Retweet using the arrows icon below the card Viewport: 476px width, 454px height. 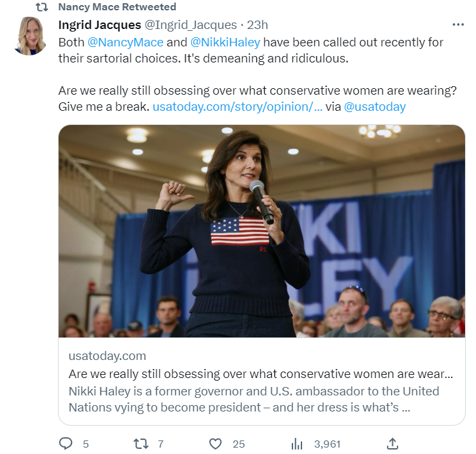coord(140,444)
